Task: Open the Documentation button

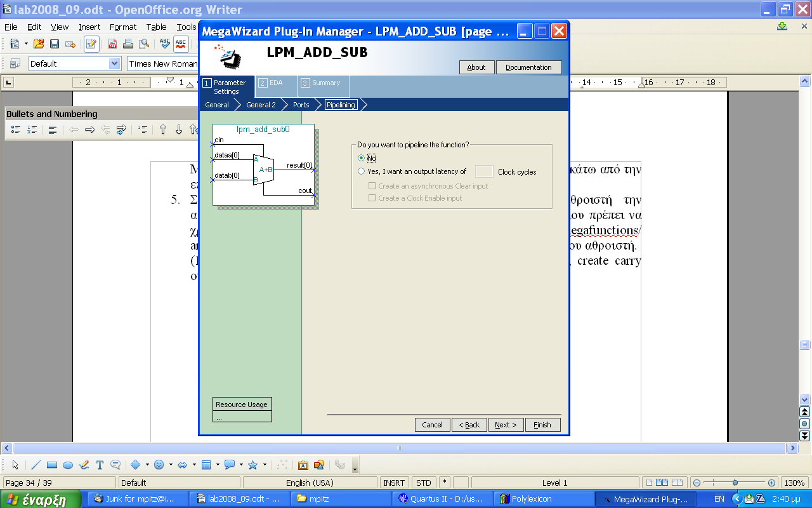Action: coord(528,67)
